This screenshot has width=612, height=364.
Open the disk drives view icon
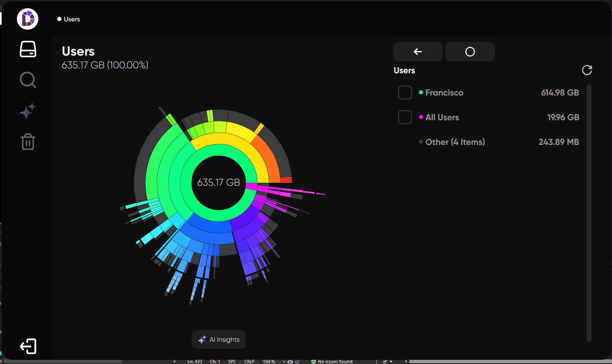(x=28, y=49)
